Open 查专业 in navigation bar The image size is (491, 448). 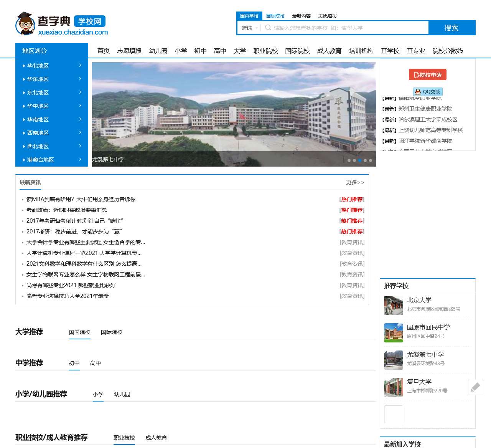(x=416, y=51)
